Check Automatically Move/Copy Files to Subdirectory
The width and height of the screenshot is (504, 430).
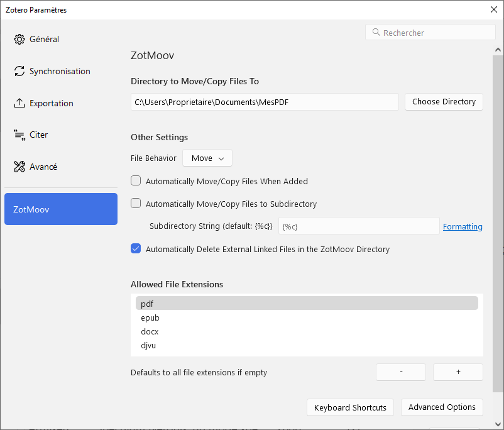tap(136, 203)
